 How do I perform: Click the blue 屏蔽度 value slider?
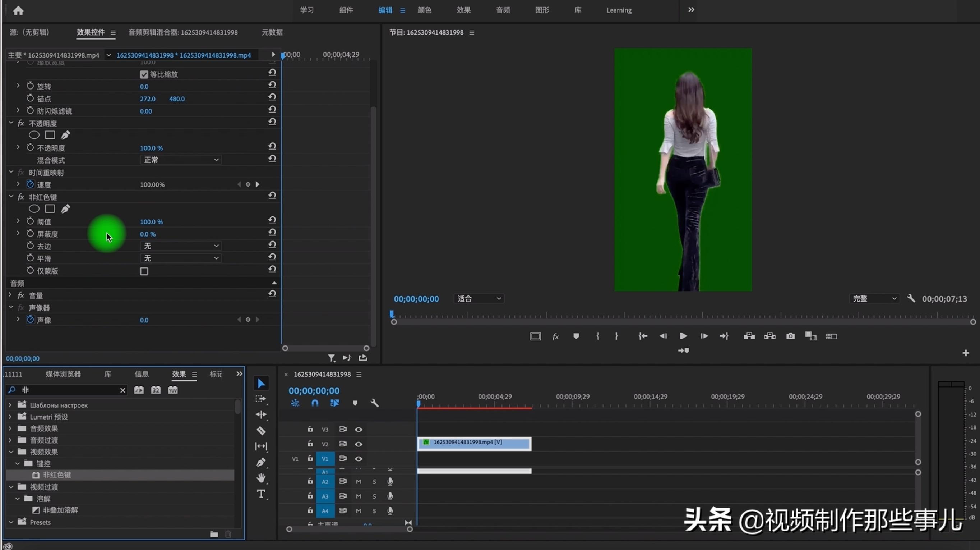tap(148, 234)
